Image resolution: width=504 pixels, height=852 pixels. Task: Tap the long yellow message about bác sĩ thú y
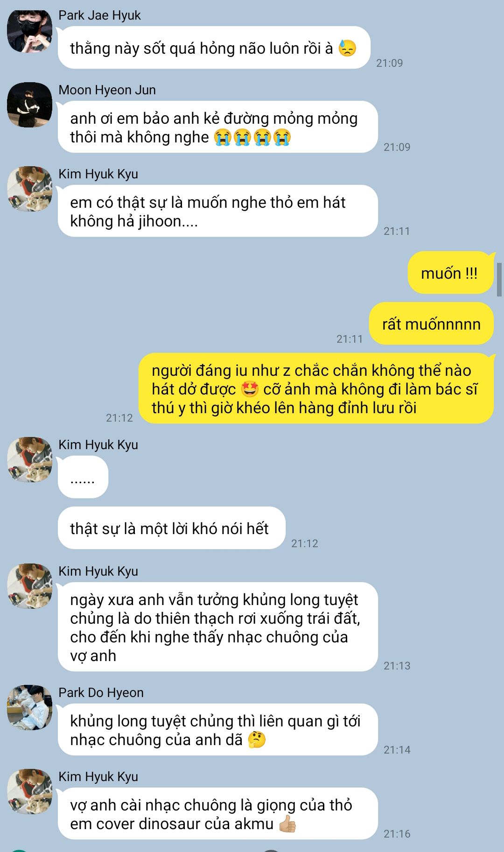pyautogui.click(x=316, y=388)
